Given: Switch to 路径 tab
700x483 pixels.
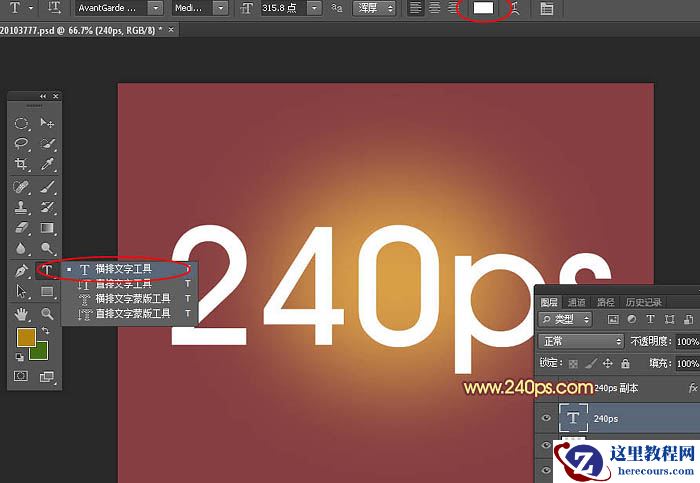Looking at the screenshot, I should click(x=605, y=302).
